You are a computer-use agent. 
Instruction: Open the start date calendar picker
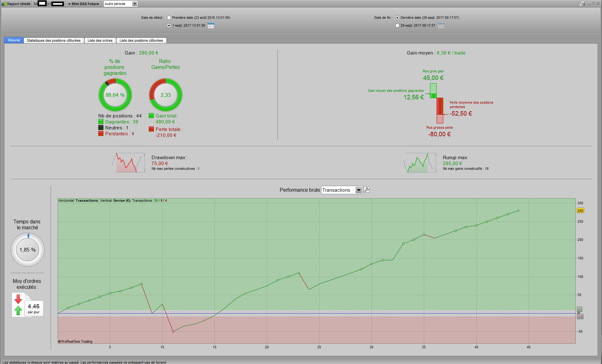211,26
